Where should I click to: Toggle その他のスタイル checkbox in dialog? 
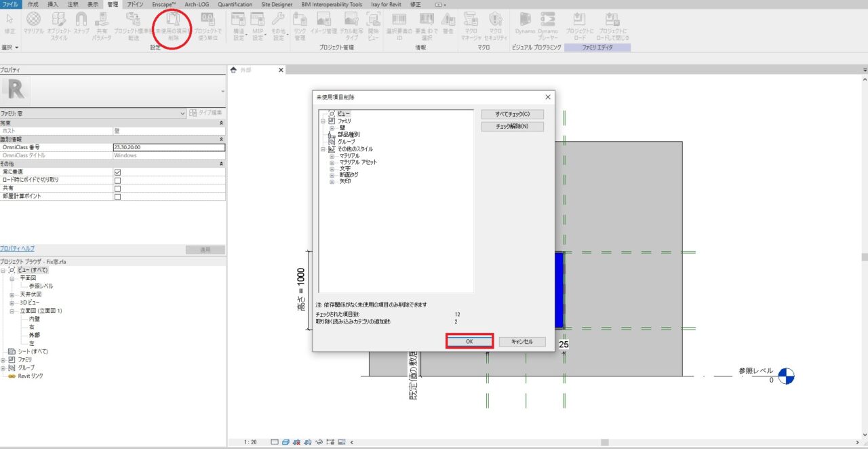point(332,149)
